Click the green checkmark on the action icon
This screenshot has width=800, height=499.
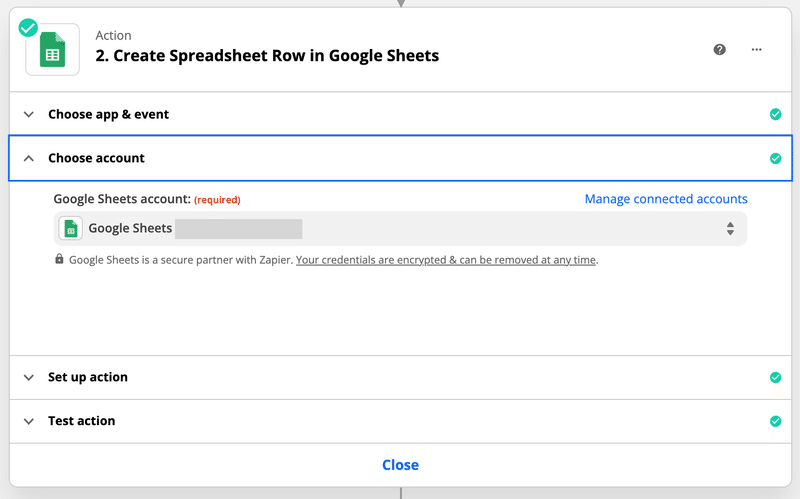click(x=28, y=28)
